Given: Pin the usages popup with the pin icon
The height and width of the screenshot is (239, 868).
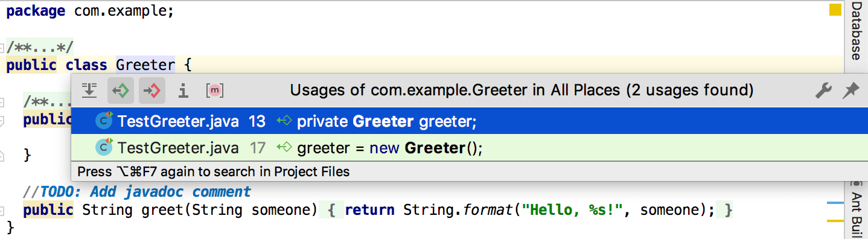Looking at the screenshot, I should [x=850, y=91].
